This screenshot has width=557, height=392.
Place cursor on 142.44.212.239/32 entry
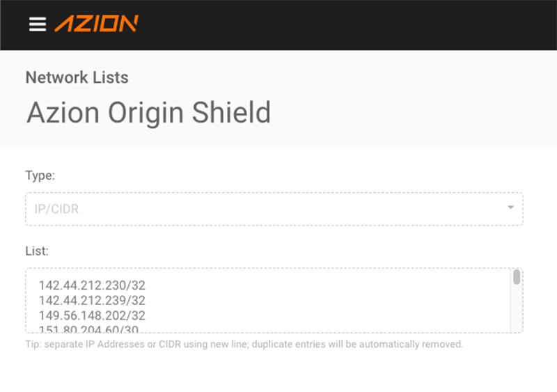click(92, 301)
